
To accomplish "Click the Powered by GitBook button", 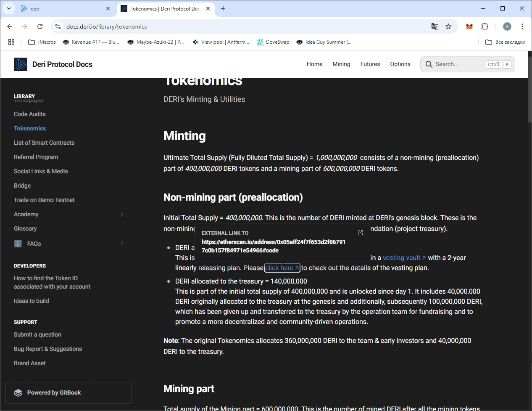I will 68,392.
